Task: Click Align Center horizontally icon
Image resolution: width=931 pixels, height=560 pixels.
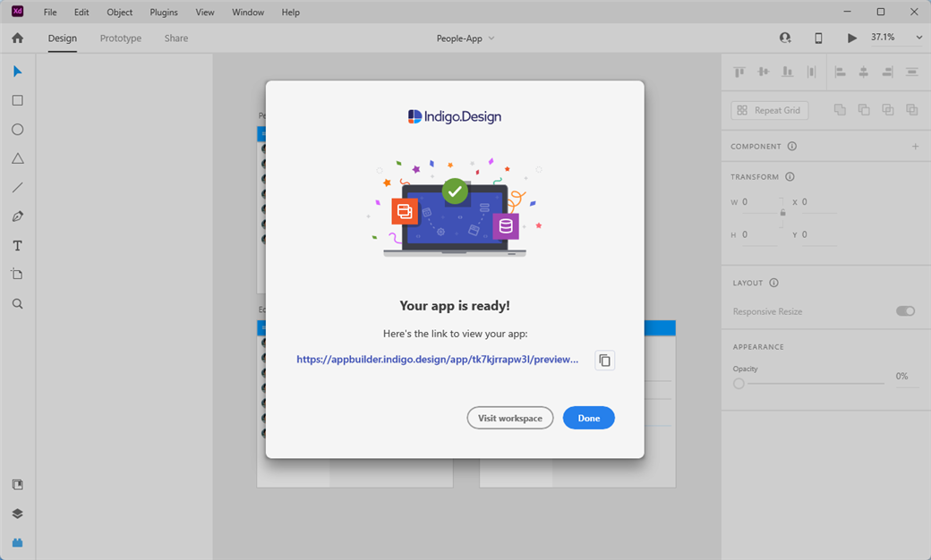Action: coord(864,72)
